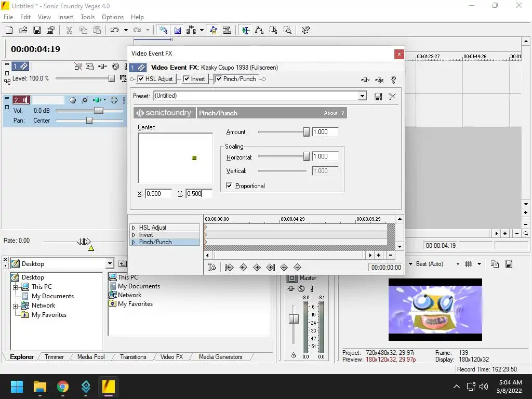Open the Undo history dropdown arrow

pyautogui.click(x=126, y=30)
